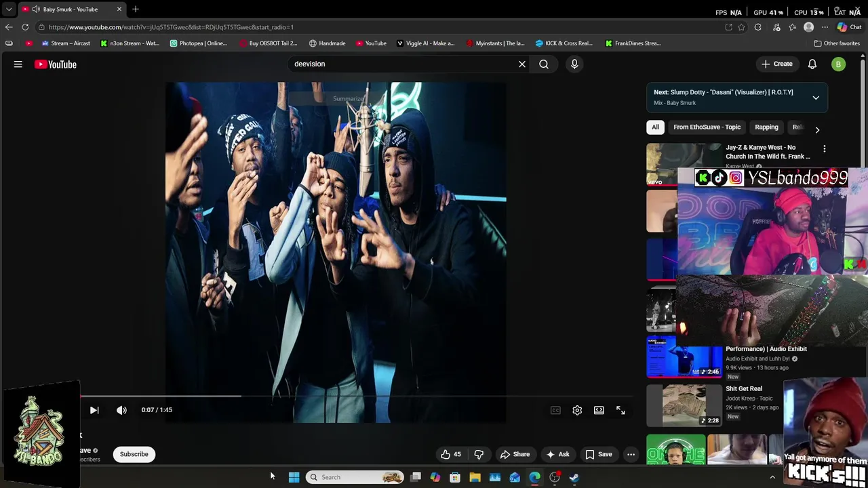Show hidden system tray icons chevron
Screen dimensions: 868x488
coord(772,477)
